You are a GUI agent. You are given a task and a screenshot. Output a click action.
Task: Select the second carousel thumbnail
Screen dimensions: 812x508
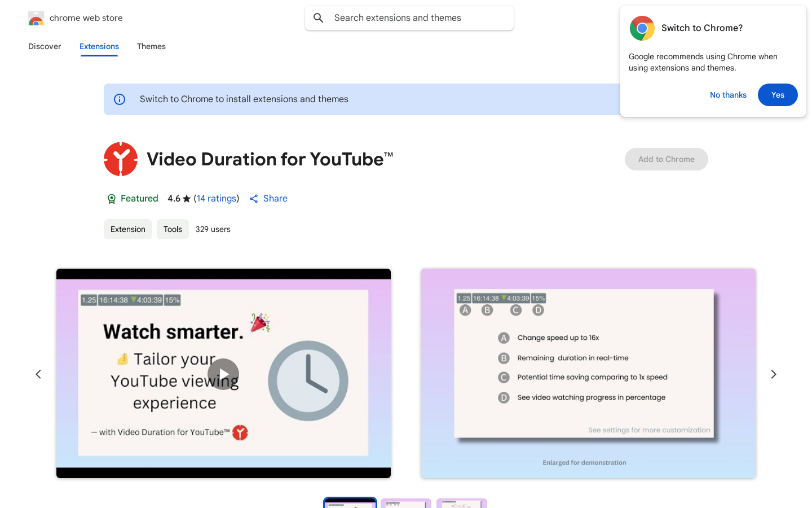click(406, 503)
